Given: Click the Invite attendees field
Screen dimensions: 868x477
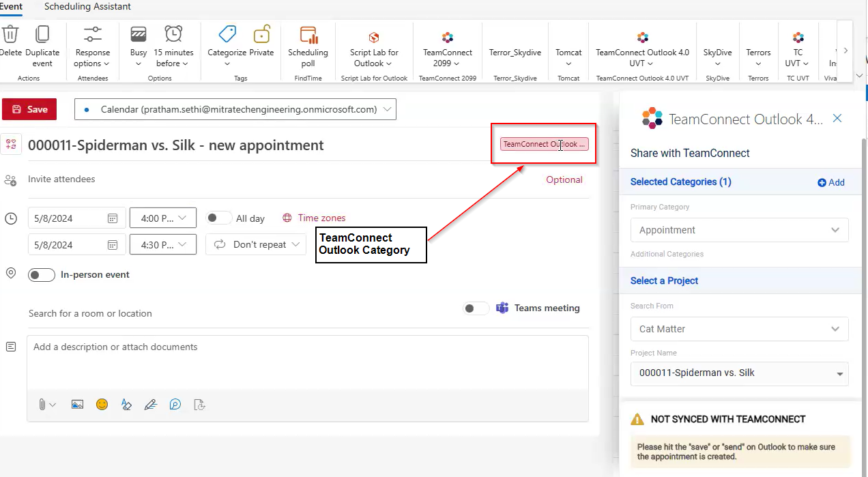Looking at the screenshot, I should coord(61,179).
